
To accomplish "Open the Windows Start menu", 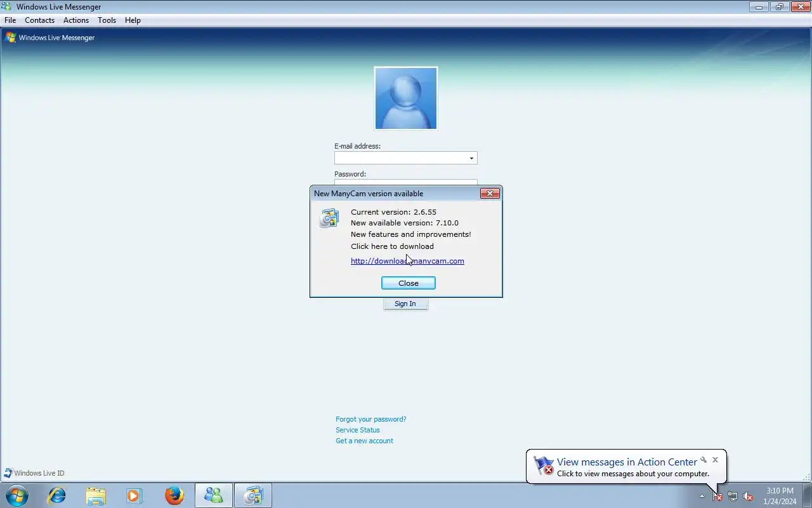I will pyautogui.click(x=17, y=495).
